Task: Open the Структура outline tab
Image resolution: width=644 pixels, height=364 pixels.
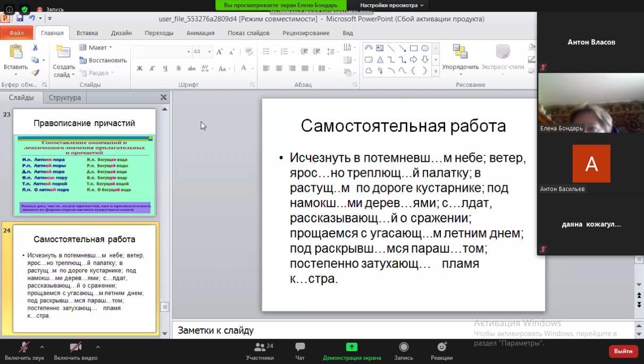Action: (x=65, y=97)
